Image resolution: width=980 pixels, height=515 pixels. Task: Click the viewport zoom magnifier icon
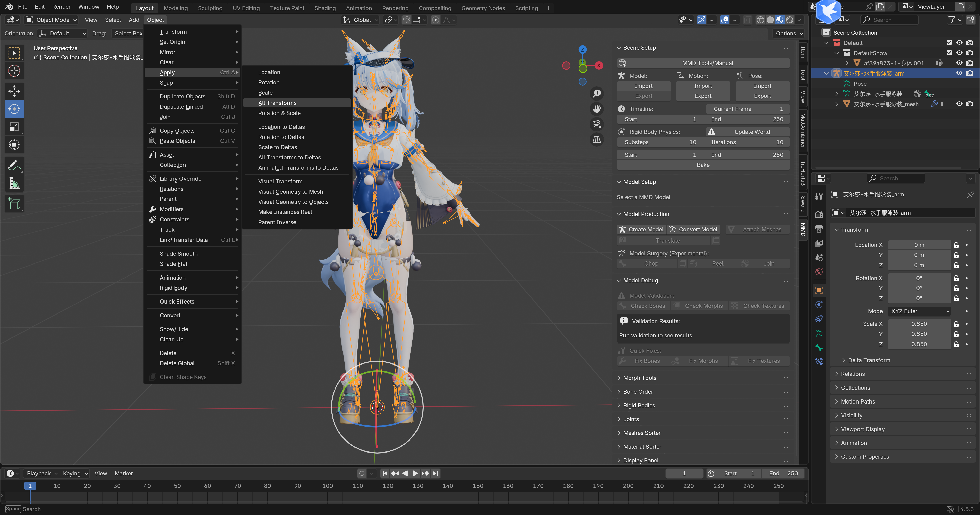[x=596, y=93]
